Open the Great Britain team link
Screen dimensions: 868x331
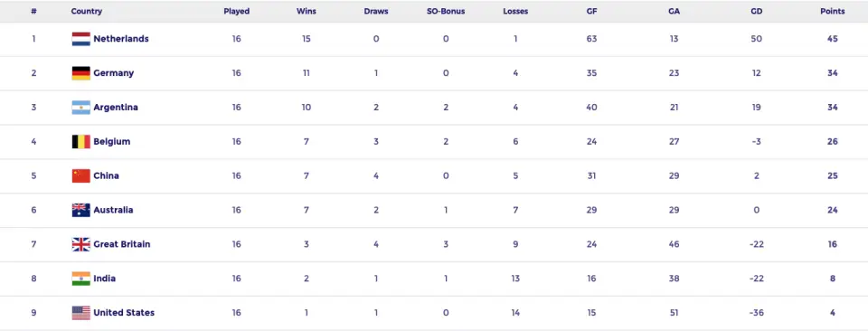pyautogui.click(x=122, y=244)
